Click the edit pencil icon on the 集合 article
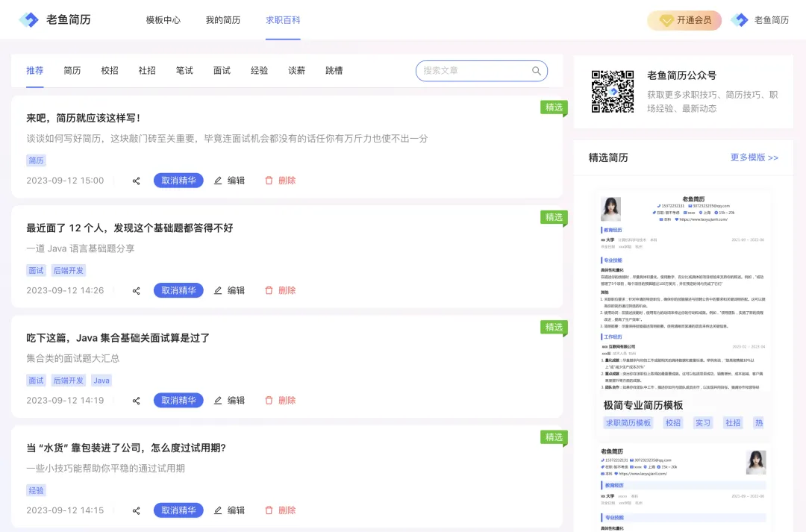The width and height of the screenshot is (806, 532). click(217, 400)
